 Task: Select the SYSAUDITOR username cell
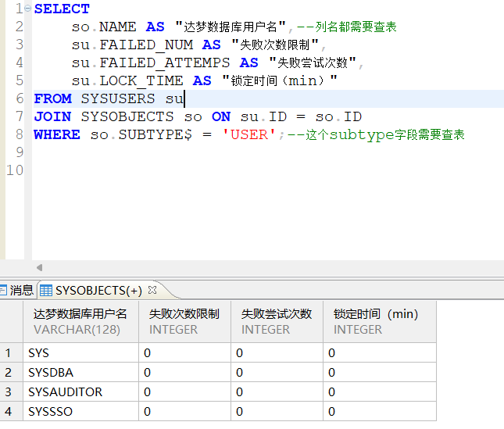tap(65, 392)
